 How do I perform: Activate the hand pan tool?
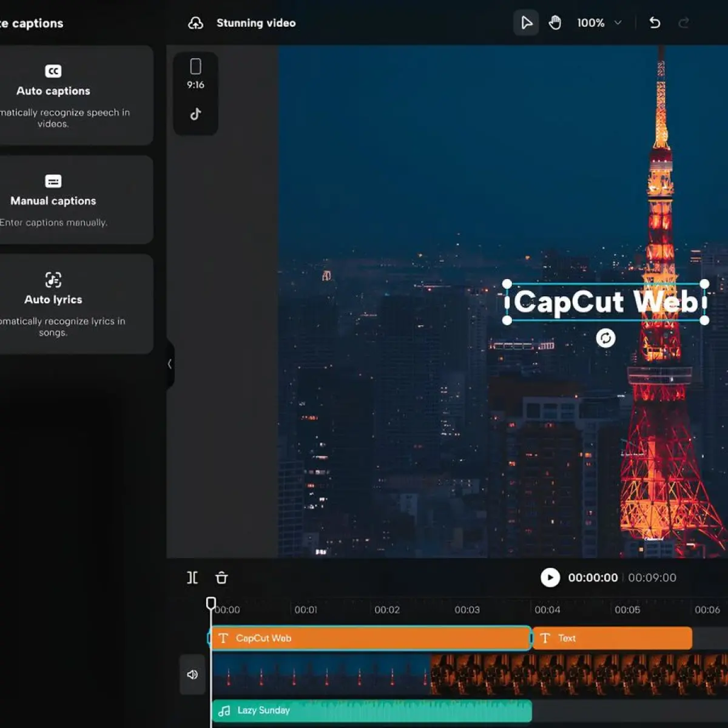[x=554, y=23]
